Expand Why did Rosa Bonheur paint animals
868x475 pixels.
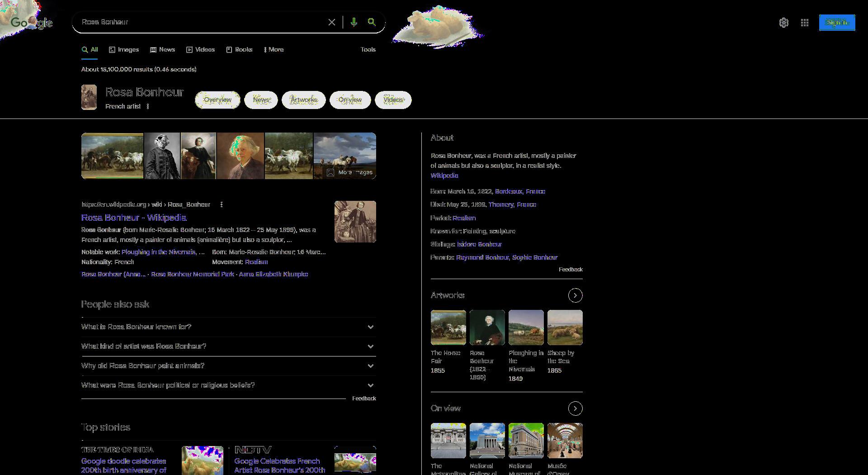click(228, 366)
